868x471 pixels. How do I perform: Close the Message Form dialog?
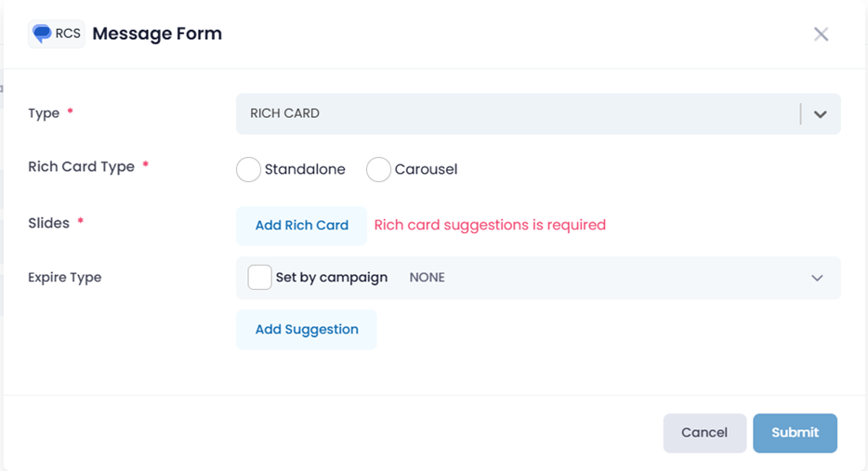pyautogui.click(x=821, y=34)
